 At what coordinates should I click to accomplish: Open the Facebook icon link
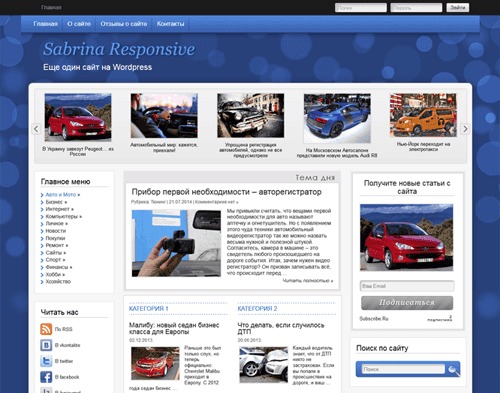point(46,377)
